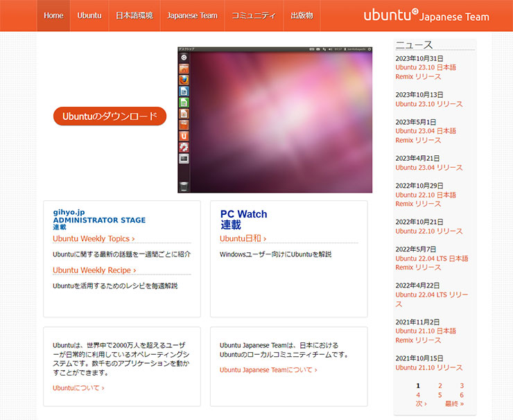Click the ubuntu Japanese Team logo
Viewport: 513px width, 420px height.
426,15
